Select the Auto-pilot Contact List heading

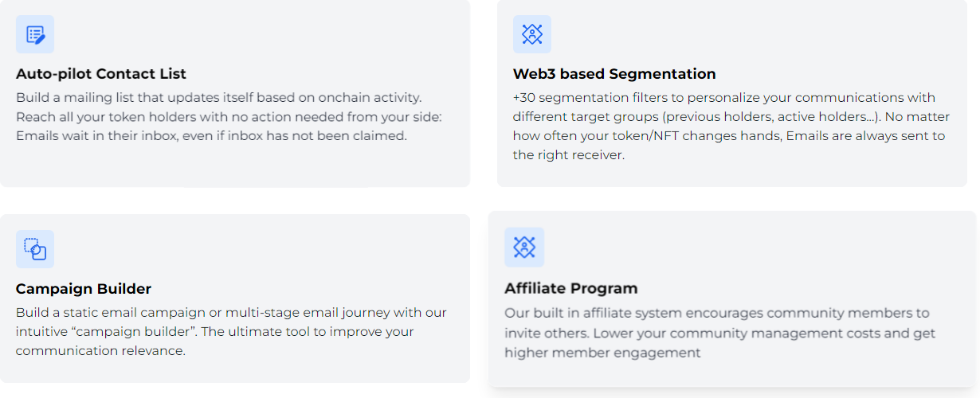pyautogui.click(x=101, y=74)
